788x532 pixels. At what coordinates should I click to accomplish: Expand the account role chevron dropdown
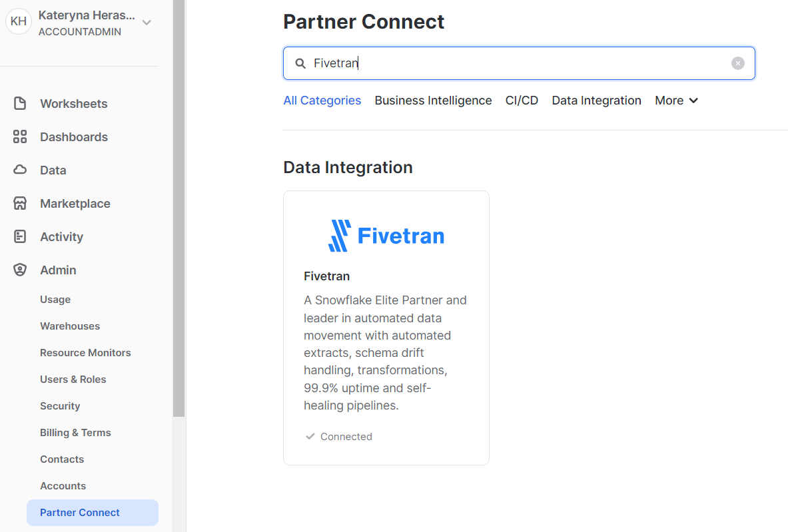[147, 23]
